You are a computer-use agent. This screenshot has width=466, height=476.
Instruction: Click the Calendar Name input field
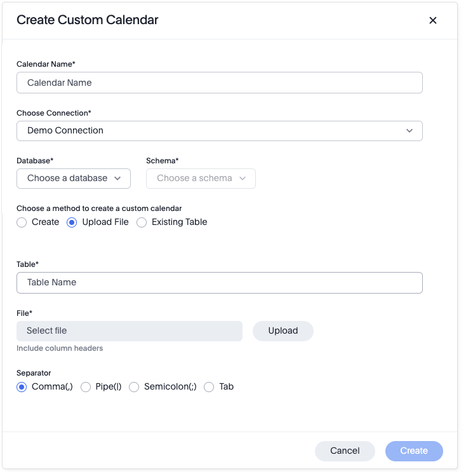point(219,83)
